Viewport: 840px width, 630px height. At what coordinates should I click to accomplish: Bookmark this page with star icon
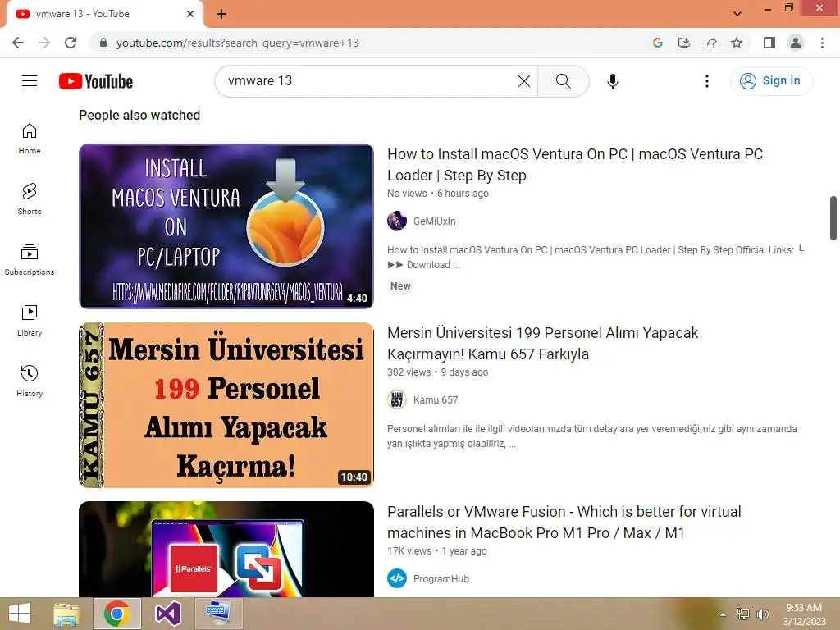click(x=737, y=43)
